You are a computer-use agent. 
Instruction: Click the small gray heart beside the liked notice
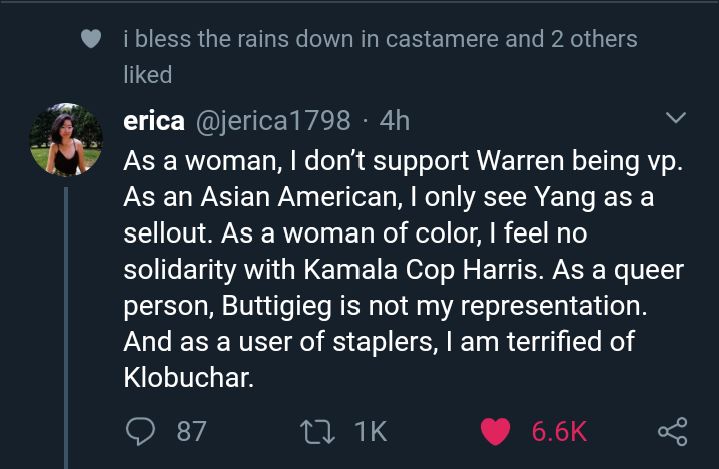click(91, 40)
